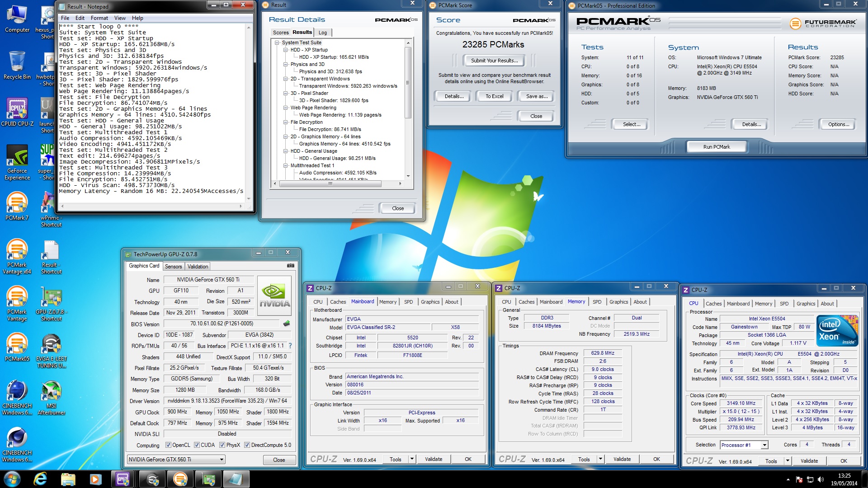
Task: Toggle the PhysX checkbox in GPU-Z
Action: (222, 445)
